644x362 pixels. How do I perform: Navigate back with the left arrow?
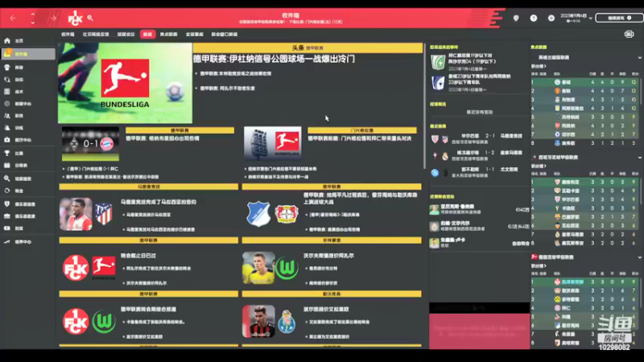(13, 18)
